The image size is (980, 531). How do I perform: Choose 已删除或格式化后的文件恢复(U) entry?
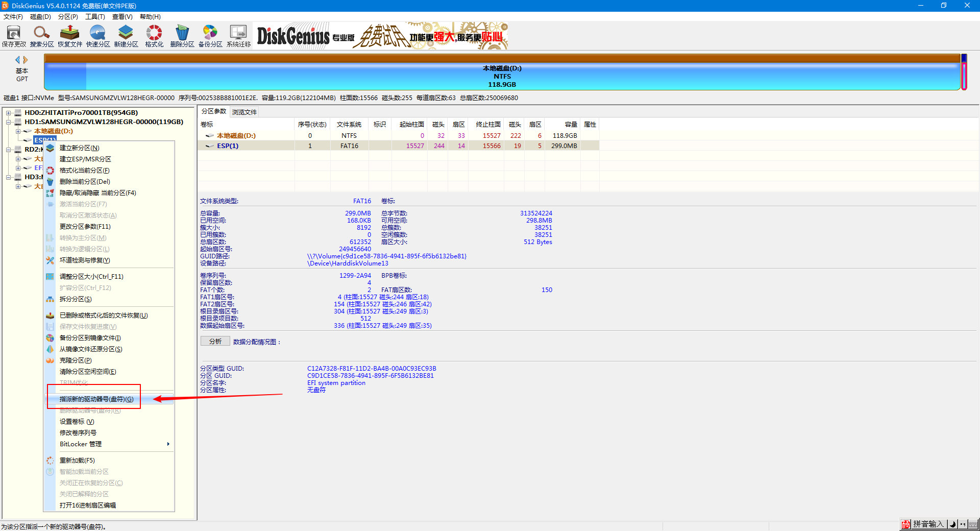109,316
